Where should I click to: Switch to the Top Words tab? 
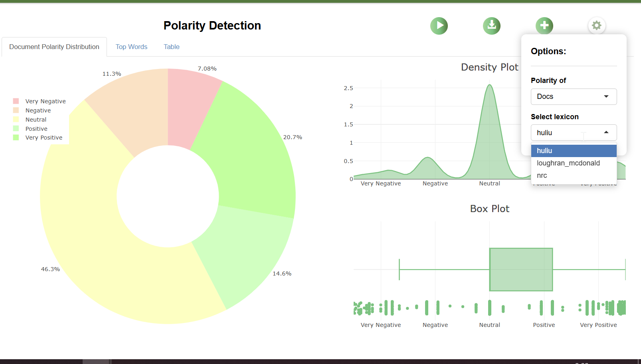click(x=131, y=47)
